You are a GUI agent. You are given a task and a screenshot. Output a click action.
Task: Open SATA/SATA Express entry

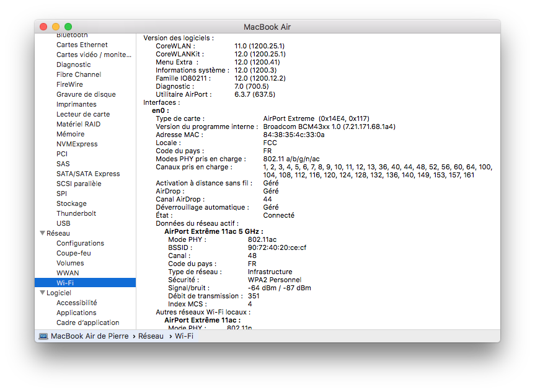tap(89, 174)
